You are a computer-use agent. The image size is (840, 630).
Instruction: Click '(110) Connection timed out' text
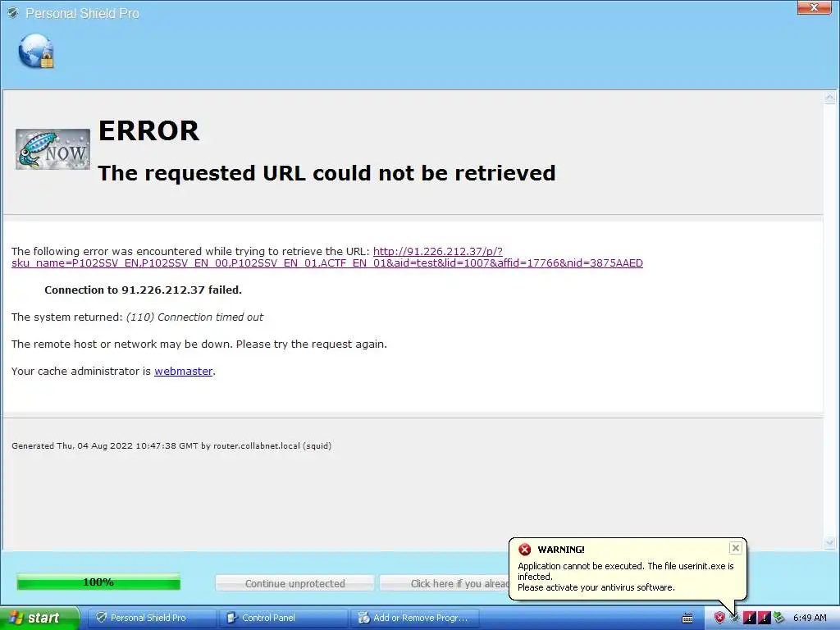(194, 317)
